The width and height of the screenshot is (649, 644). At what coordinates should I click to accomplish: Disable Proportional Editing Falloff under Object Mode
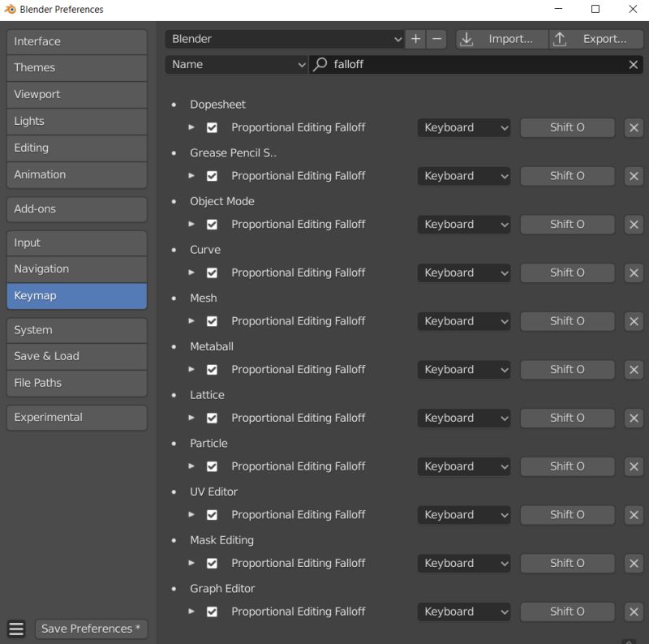pyautogui.click(x=212, y=225)
